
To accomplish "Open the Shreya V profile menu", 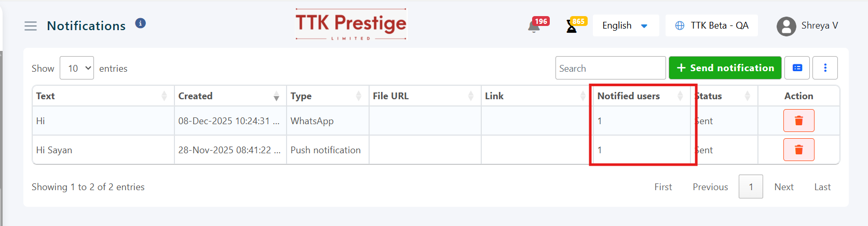I will (x=807, y=26).
